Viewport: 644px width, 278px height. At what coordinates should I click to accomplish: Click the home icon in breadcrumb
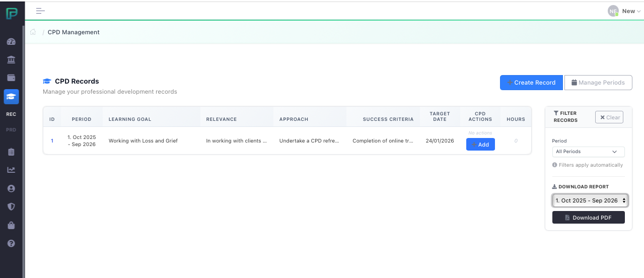(x=33, y=32)
